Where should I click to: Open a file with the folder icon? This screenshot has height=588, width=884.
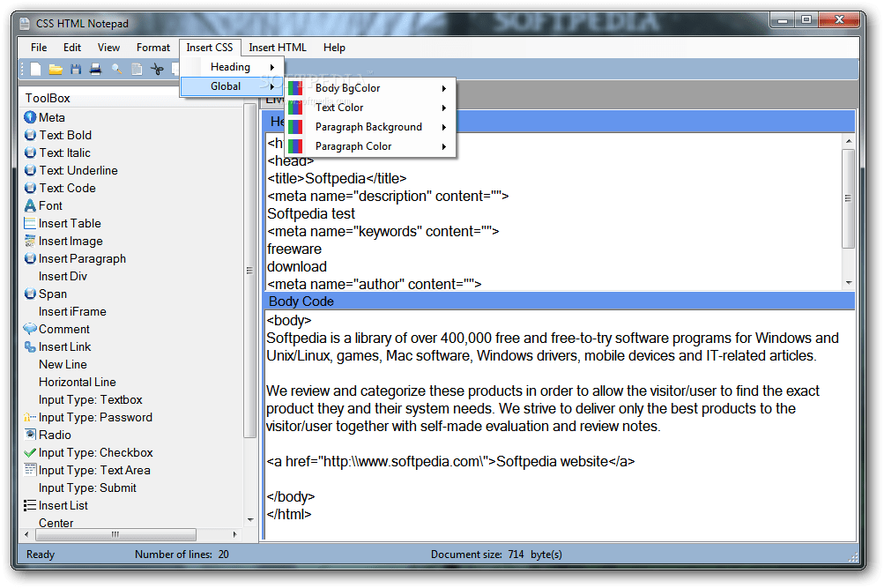click(x=56, y=70)
